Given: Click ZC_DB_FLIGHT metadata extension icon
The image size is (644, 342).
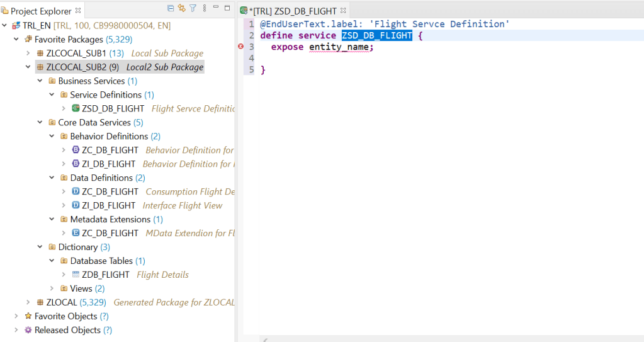Looking at the screenshot, I should (76, 232).
